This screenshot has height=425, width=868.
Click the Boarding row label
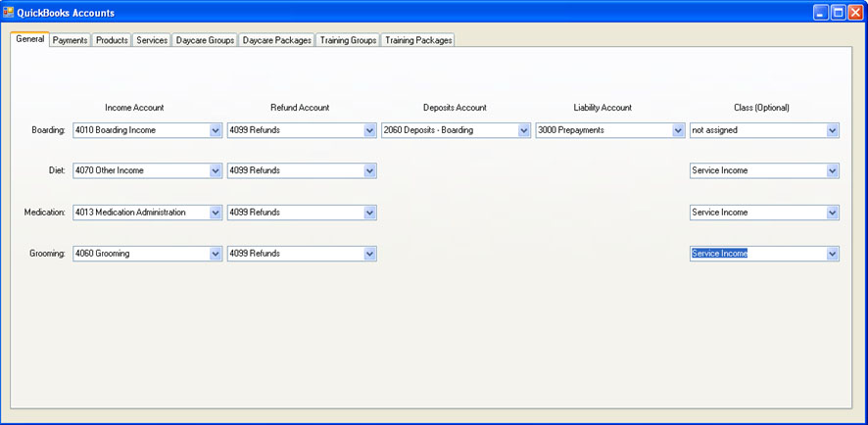pos(49,130)
